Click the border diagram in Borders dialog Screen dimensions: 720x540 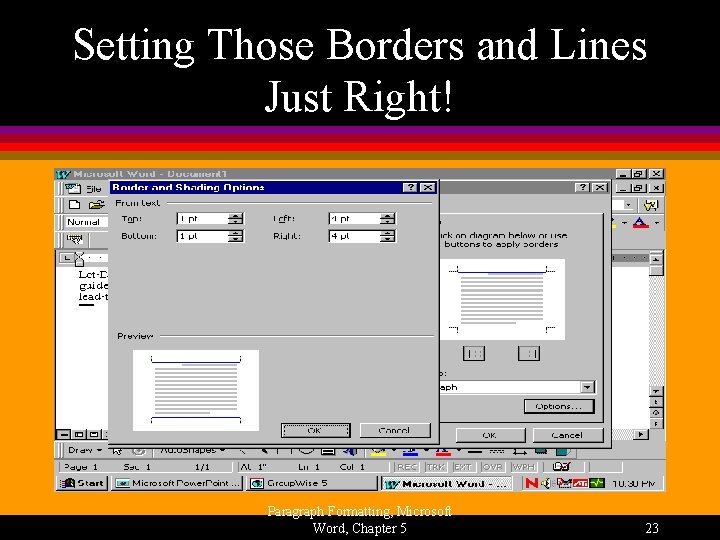(x=502, y=299)
